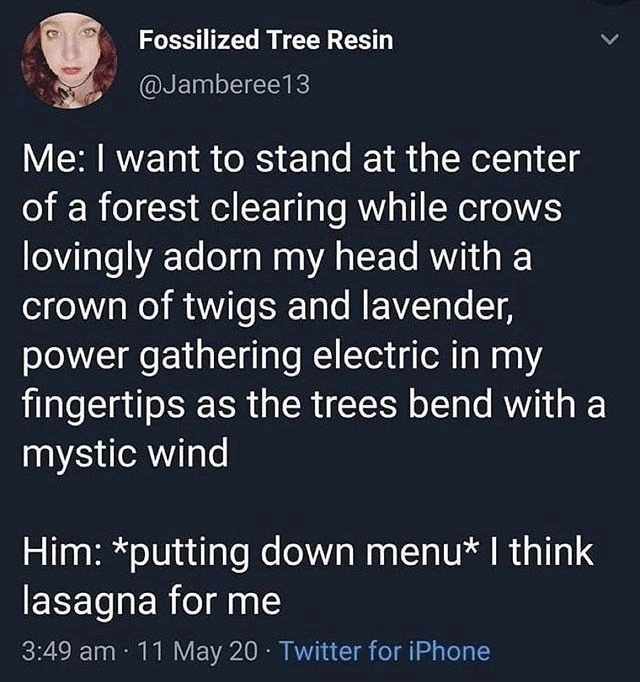640x682 pixels.
Task: Click the @Jamberee13 handle
Action: click(x=224, y=84)
